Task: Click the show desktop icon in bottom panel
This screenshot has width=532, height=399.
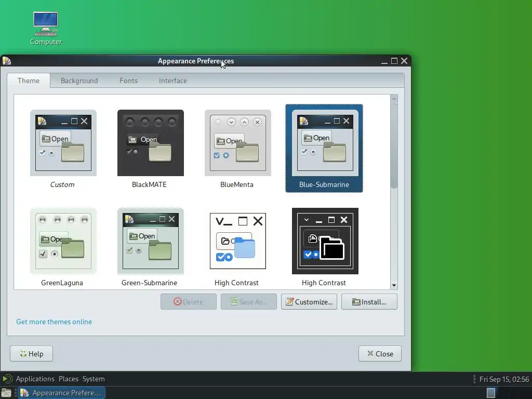Action: 6,393
